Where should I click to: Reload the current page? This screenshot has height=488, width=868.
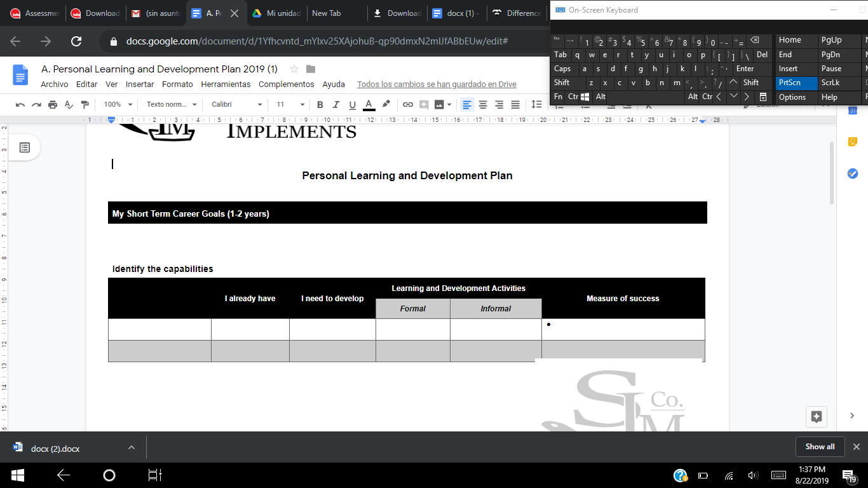(76, 41)
